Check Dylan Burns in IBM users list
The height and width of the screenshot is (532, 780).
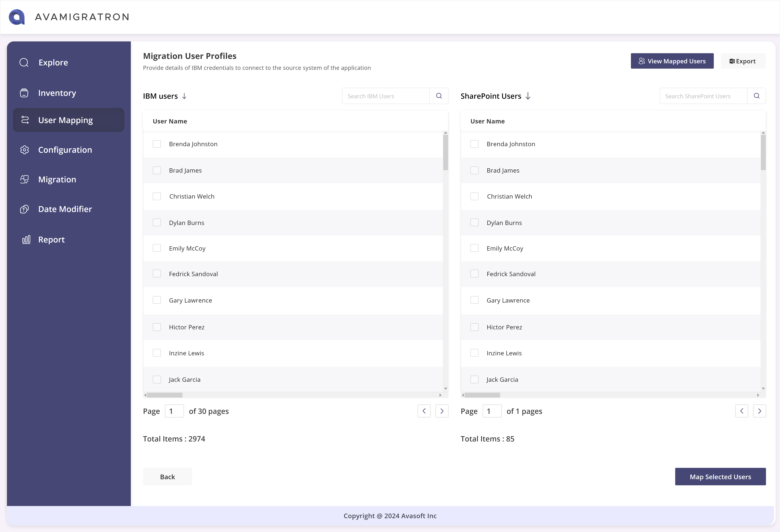(157, 222)
